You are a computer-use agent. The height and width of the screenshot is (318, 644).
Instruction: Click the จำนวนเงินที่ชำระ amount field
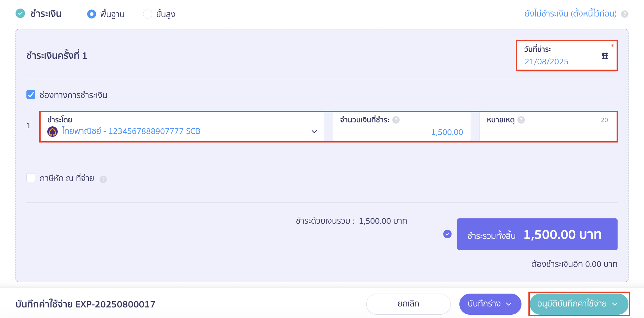coord(402,132)
